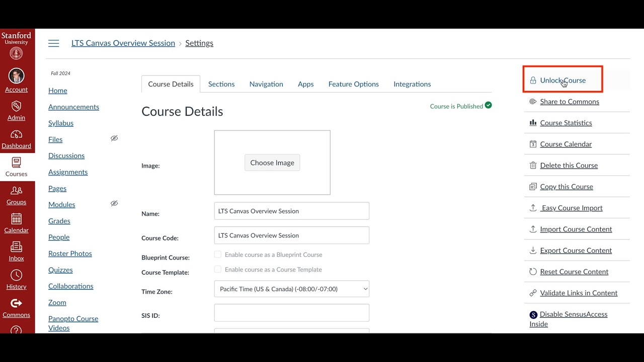Click the Share to Commons link
The width and height of the screenshot is (644, 362).
[570, 102]
